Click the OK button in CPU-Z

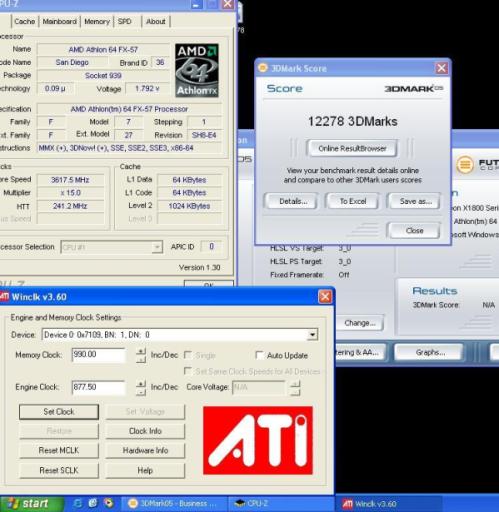point(209,284)
